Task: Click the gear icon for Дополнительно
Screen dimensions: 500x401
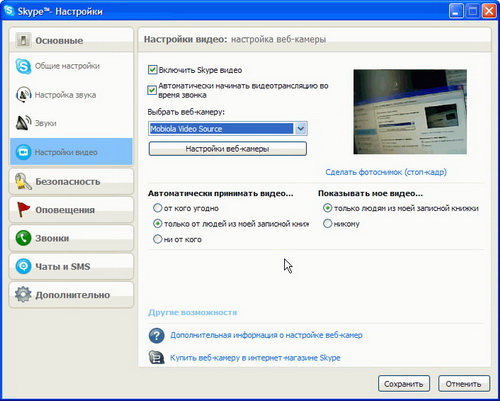Action: click(23, 295)
